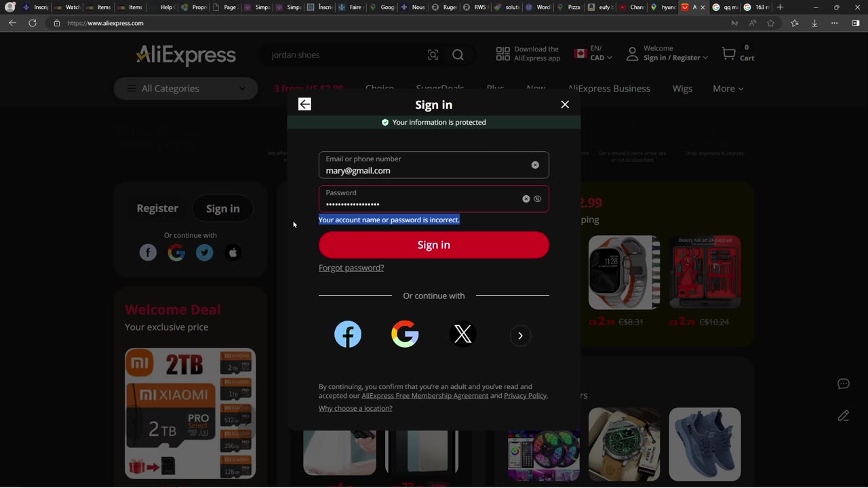Viewport: 868px width, 488px height.
Task: Expand the Sign in / Register account menu
Action: (667, 54)
